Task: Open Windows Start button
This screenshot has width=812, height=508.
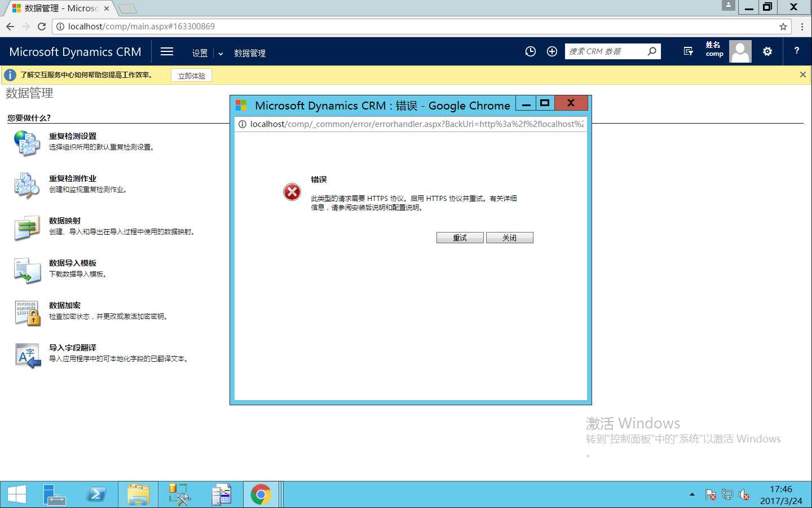Action: pos(17,495)
